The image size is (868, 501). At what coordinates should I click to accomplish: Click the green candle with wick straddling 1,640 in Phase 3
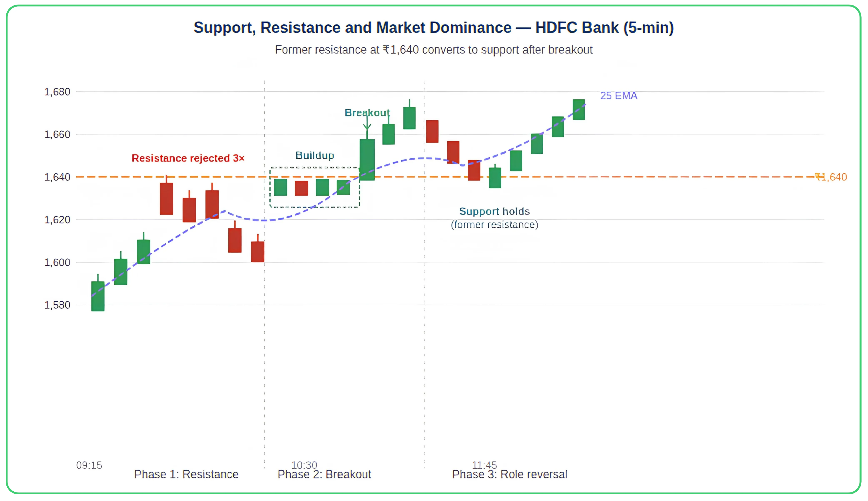[x=495, y=178]
